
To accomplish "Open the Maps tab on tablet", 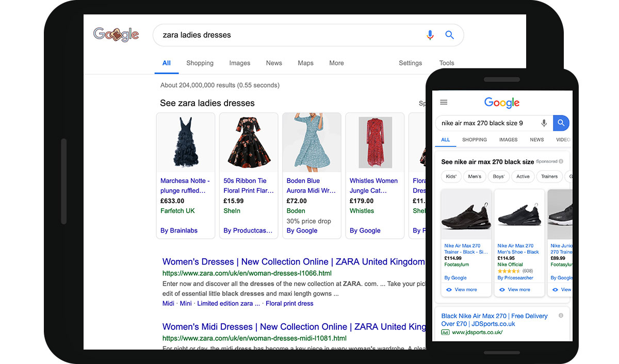I will point(305,63).
